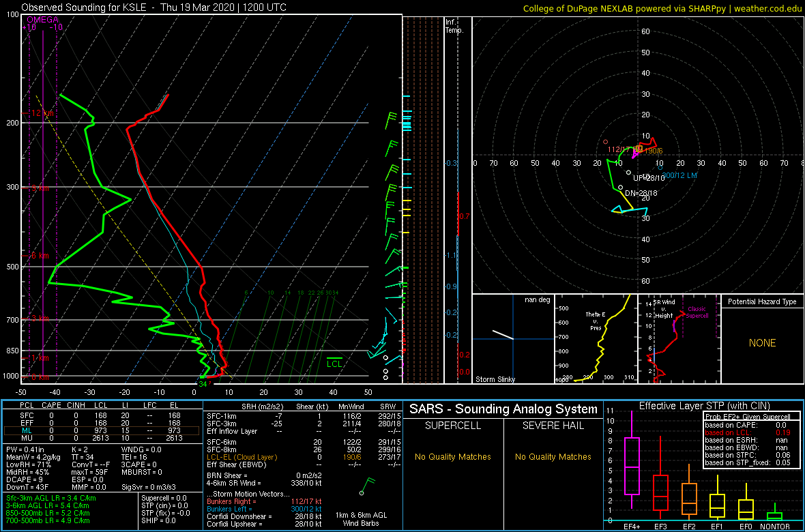The image size is (805, 532).
Task: Click the 'nan deg' text in Storm Slinky
Action: 538,300
